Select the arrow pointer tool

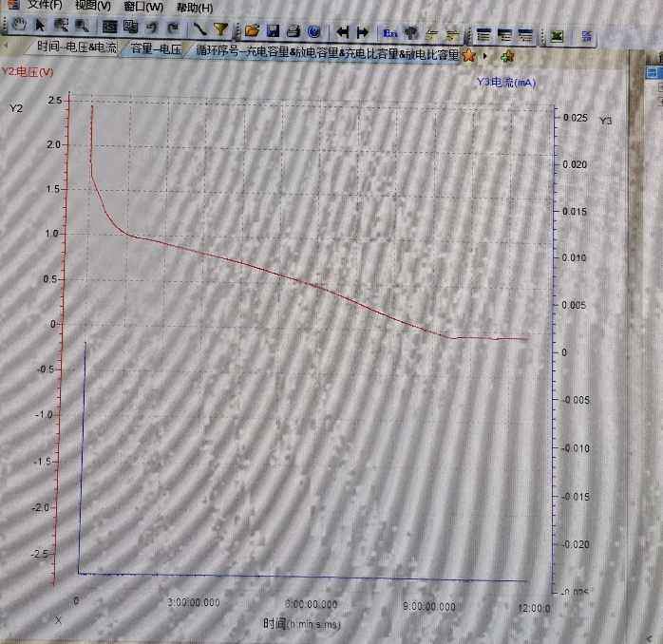pyautogui.click(x=40, y=25)
